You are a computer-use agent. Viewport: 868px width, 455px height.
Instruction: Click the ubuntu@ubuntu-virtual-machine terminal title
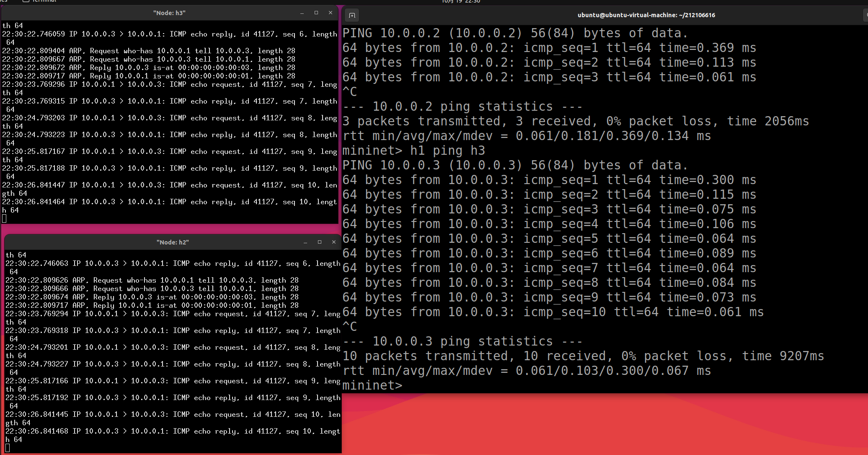(646, 15)
